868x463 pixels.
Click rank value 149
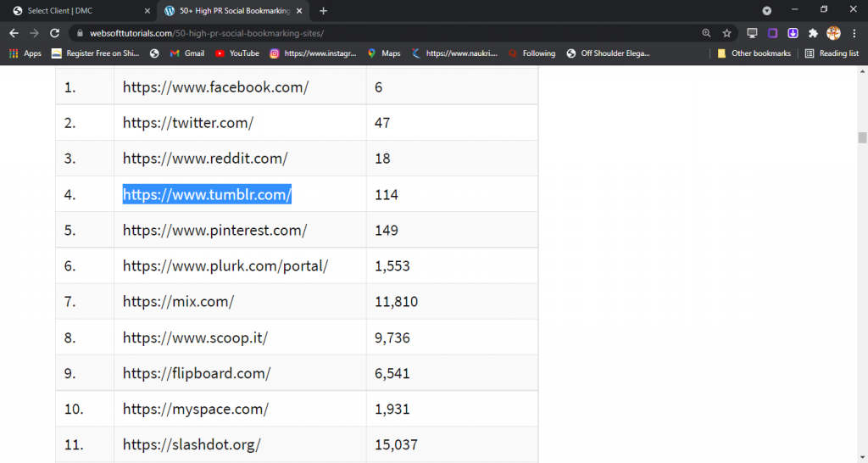click(x=387, y=231)
